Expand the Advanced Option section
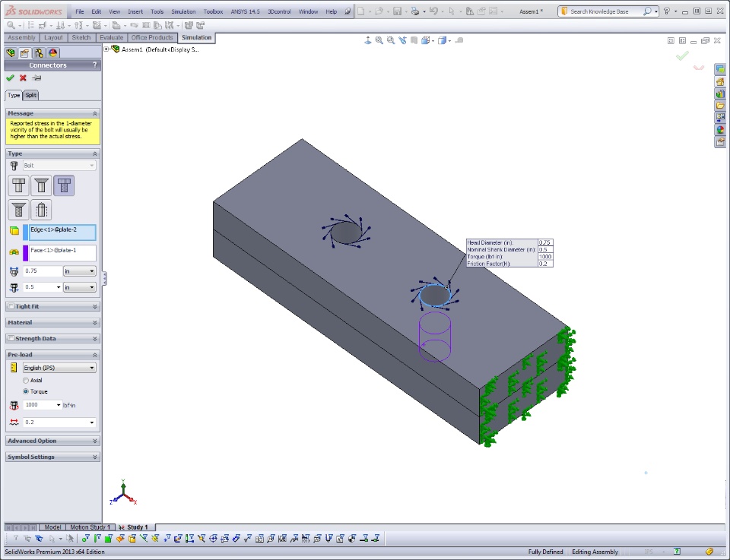The image size is (730, 560). (x=52, y=441)
